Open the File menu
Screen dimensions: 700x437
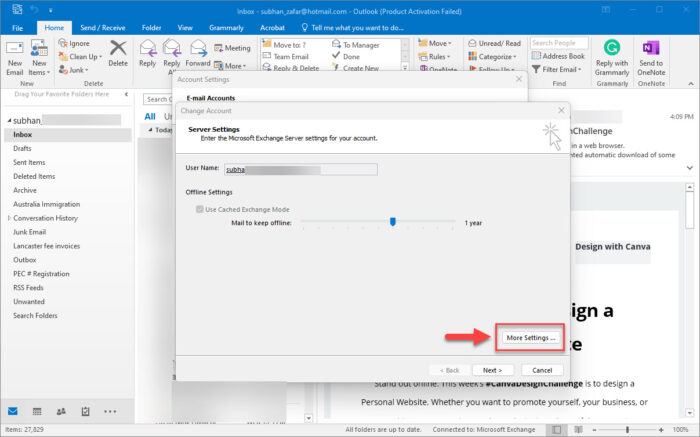[17, 28]
